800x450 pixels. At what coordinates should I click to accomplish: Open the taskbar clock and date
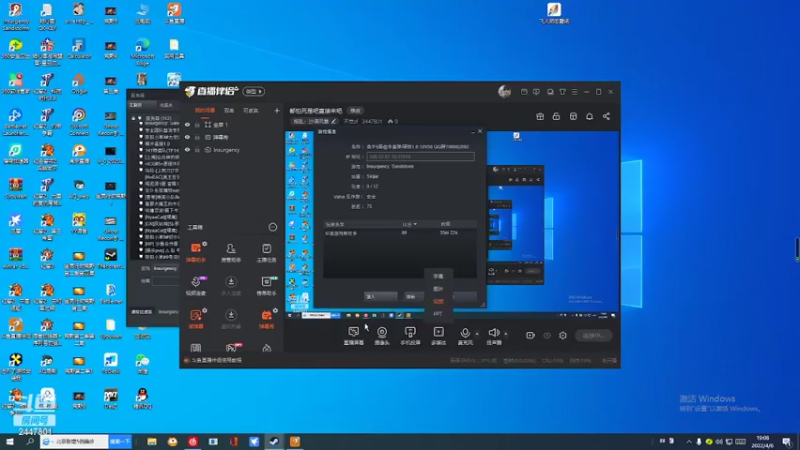[762, 441]
